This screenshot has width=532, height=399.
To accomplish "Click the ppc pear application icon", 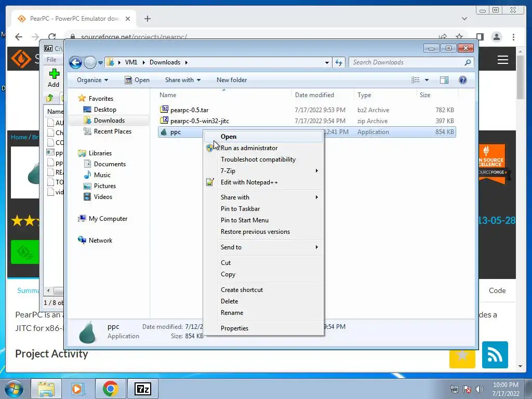I will click(x=164, y=132).
